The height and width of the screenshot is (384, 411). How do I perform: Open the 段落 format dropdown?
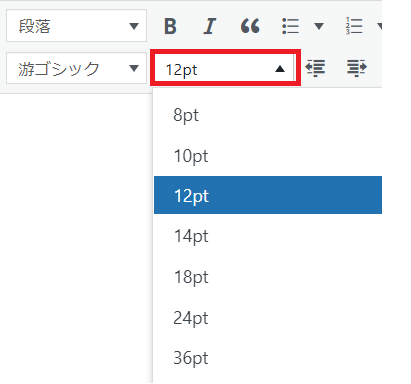tap(76, 26)
